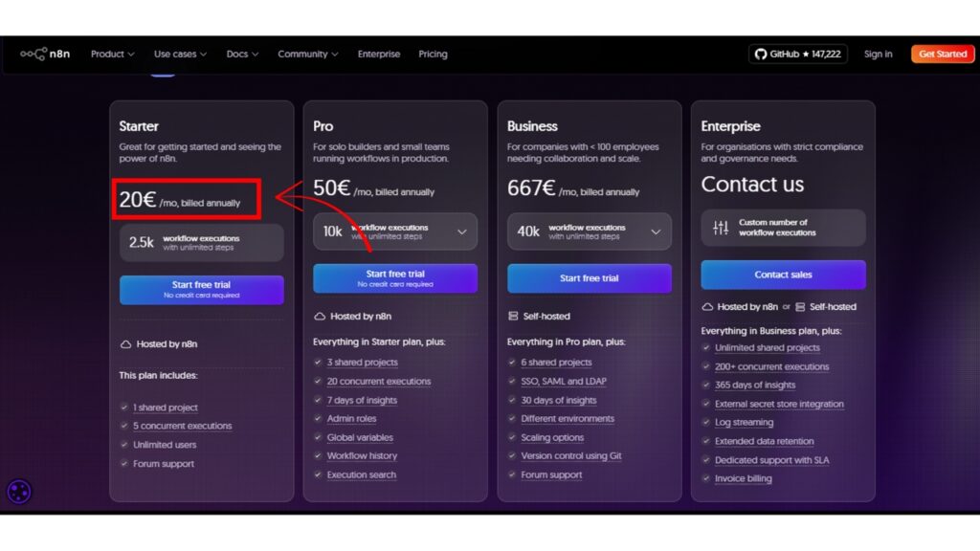Click the n8n logo icon

click(33, 55)
